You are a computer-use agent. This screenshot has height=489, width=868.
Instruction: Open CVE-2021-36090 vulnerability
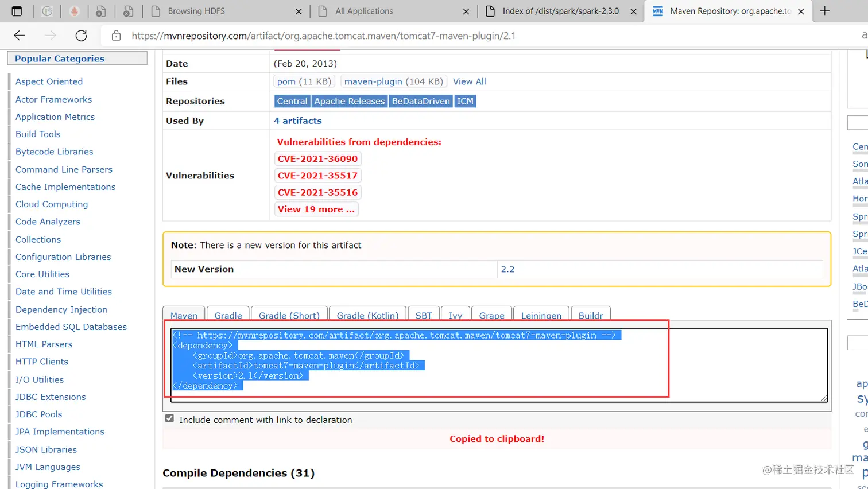[x=317, y=159]
